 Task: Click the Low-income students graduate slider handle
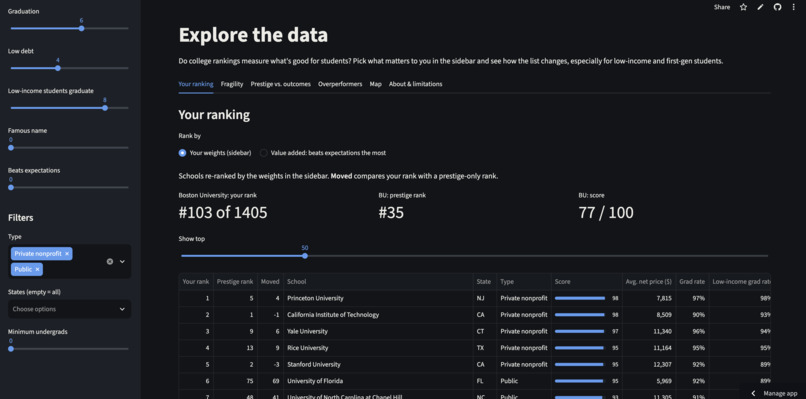click(x=105, y=108)
